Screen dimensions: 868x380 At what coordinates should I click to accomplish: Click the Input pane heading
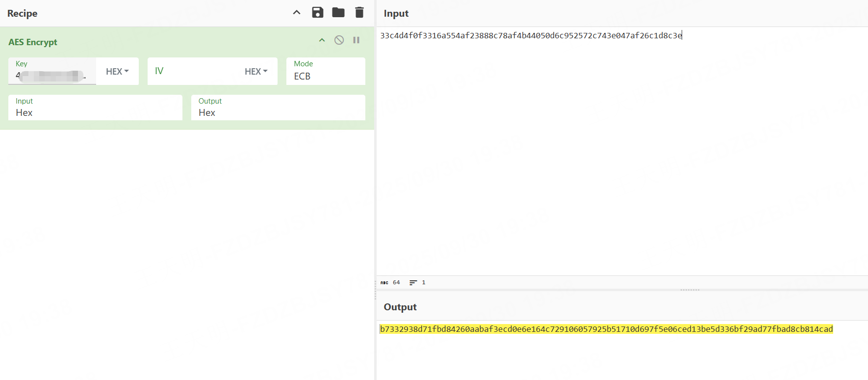pos(396,13)
